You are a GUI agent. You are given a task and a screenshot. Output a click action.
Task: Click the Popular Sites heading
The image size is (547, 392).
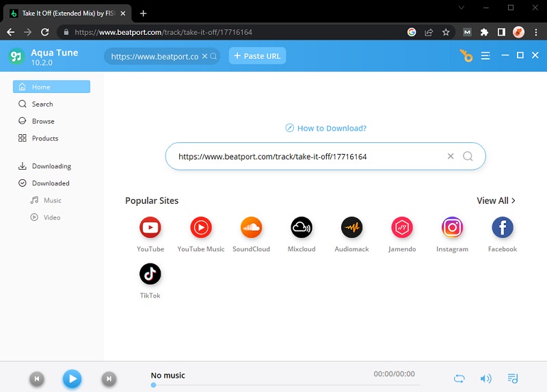click(x=152, y=200)
